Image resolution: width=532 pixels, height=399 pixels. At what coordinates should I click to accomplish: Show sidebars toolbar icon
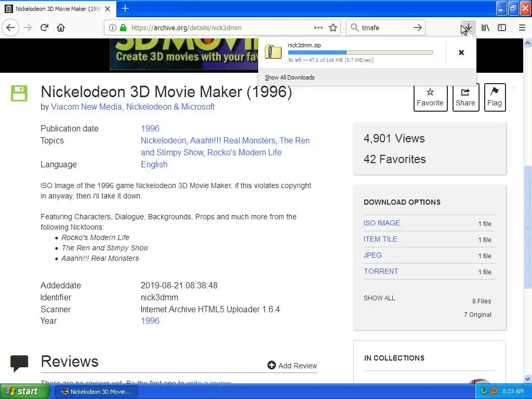coord(502,28)
